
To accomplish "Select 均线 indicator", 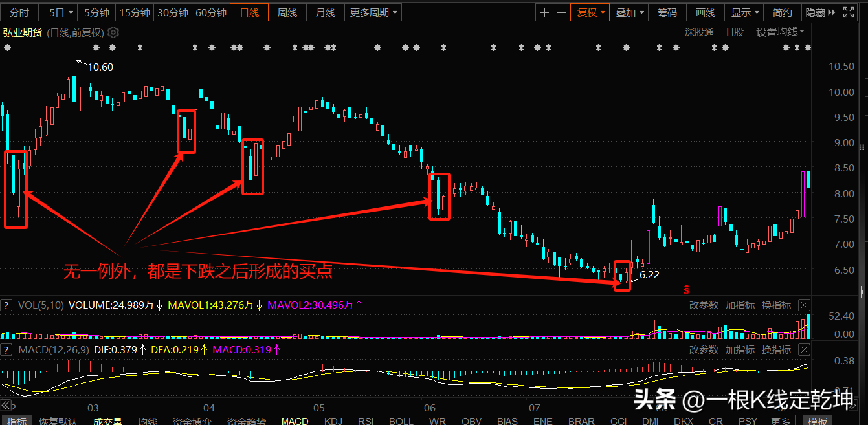I will [148, 420].
